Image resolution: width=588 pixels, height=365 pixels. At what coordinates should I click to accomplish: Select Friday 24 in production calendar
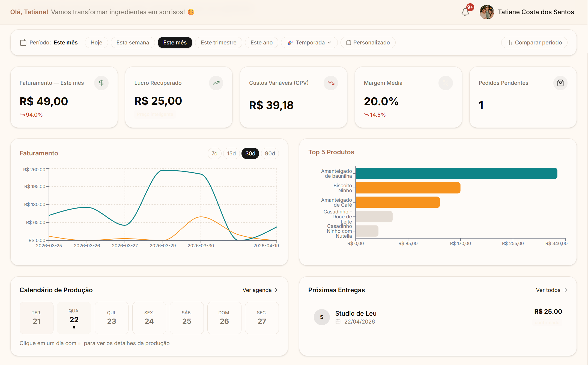click(x=149, y=318)
